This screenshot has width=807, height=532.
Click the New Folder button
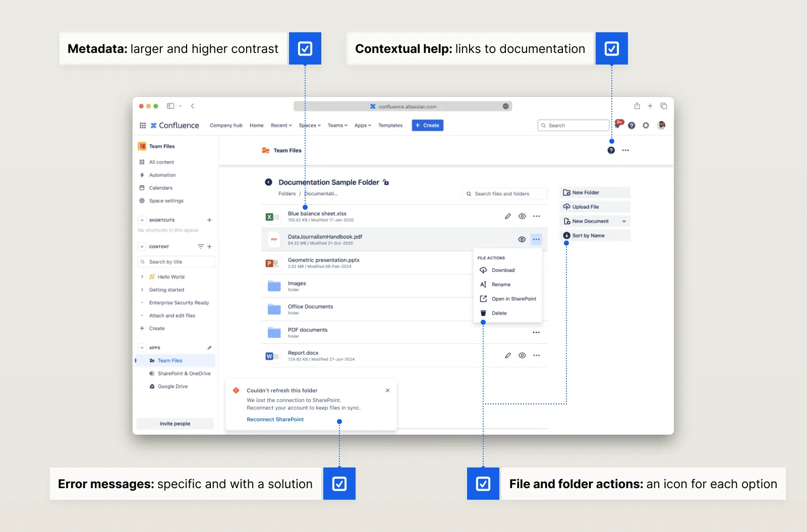click(x=595, y=193)
